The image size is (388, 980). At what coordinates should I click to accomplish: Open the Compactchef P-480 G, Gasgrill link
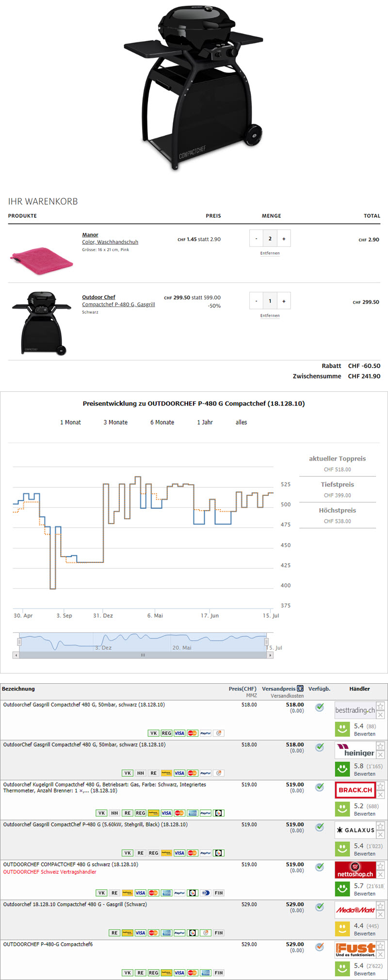(118, 305)
